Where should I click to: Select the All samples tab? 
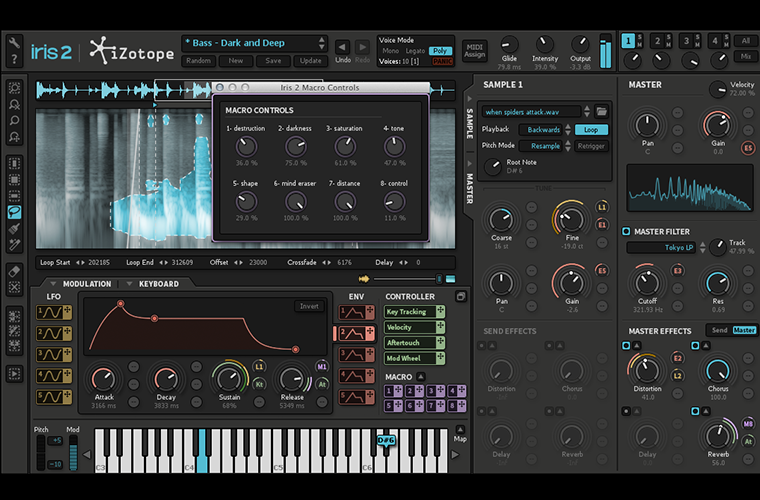coord(745,41)
